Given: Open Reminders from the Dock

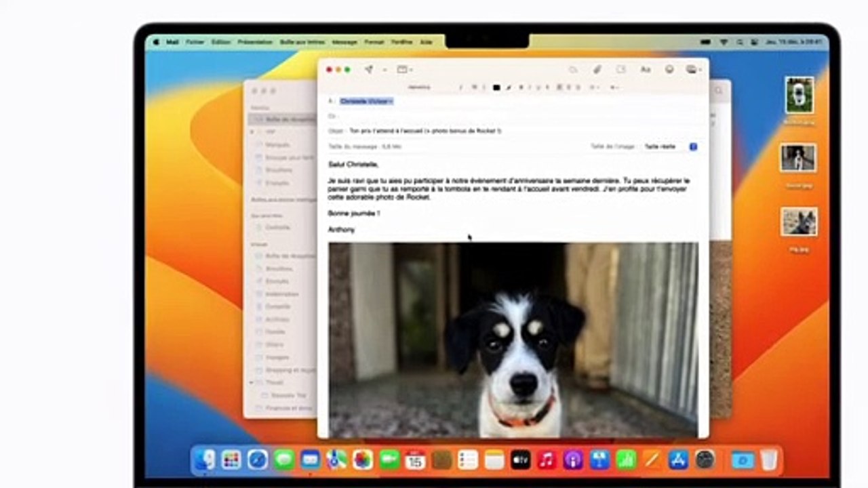Looking at the screenshot, I should click(x=468, y=460).
